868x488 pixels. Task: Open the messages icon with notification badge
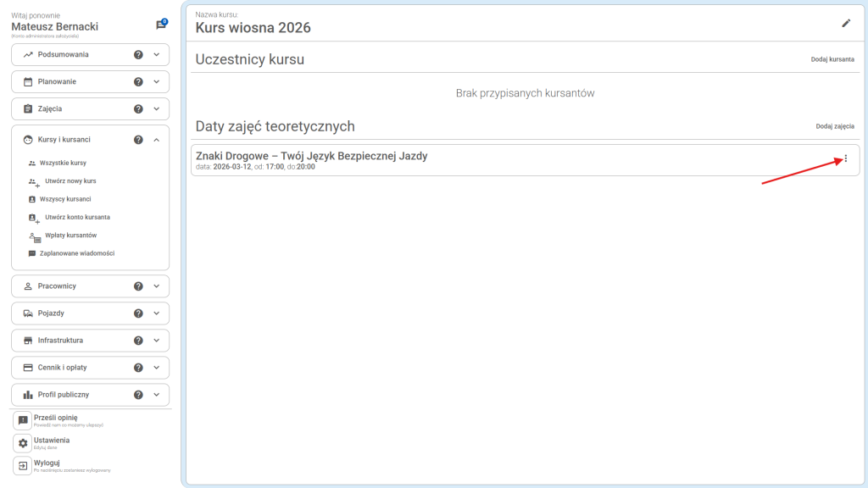pos(160,25)
